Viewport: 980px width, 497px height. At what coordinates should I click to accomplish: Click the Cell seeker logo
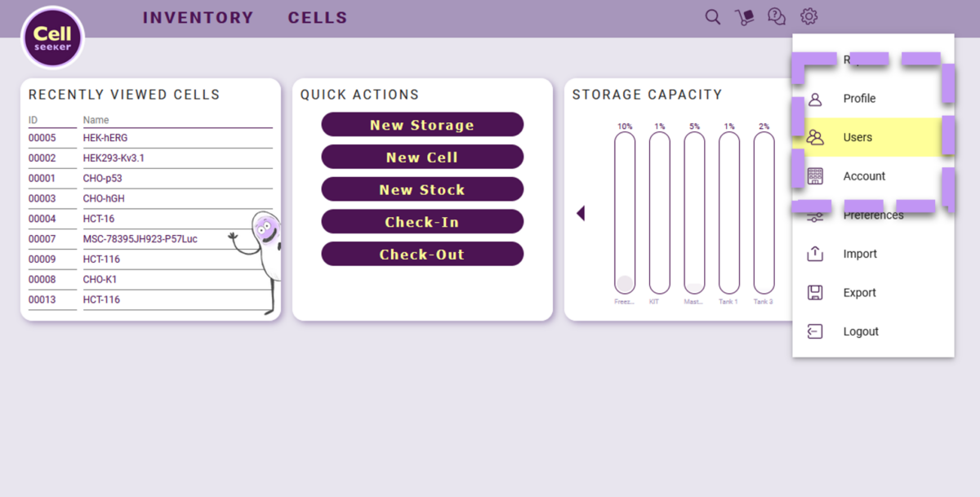pyautogui.click(x=51, y=37)
